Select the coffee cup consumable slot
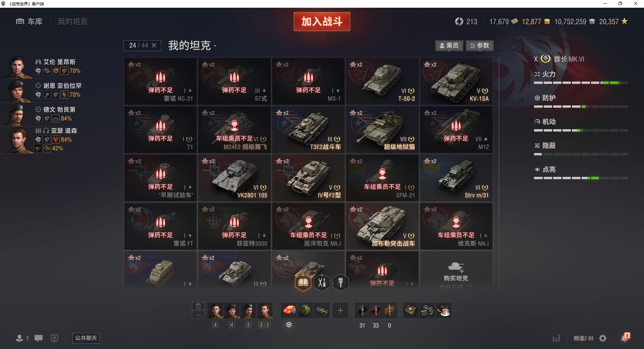The image size is (644, 349). [443, 310]
